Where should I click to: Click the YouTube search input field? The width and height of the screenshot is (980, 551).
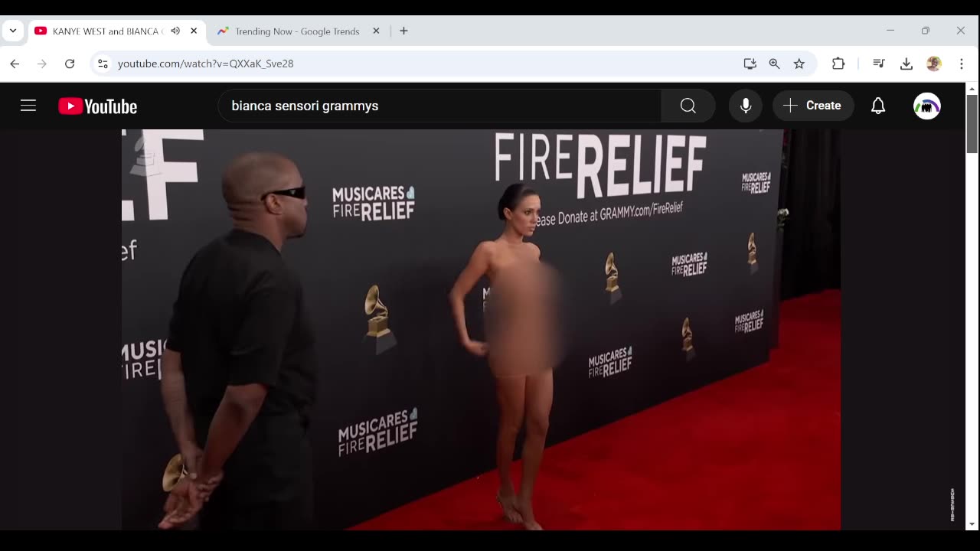coord(440,106)
